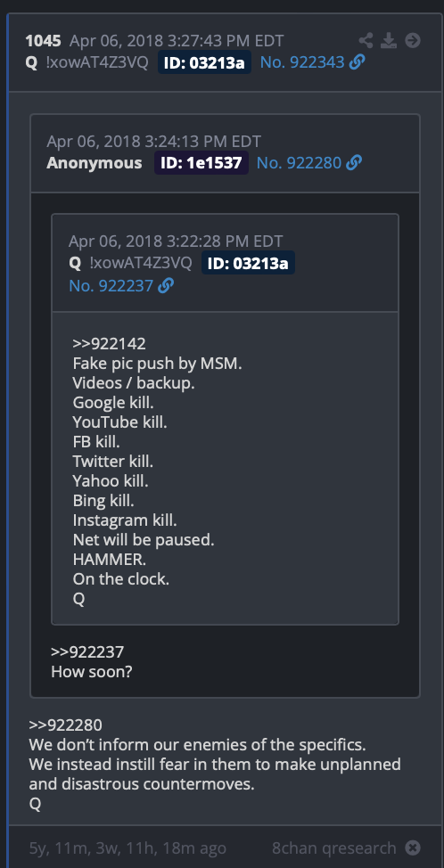The image size is (444, 868).
Task: Open post link No. 922237
Action: tap(111, 286)
